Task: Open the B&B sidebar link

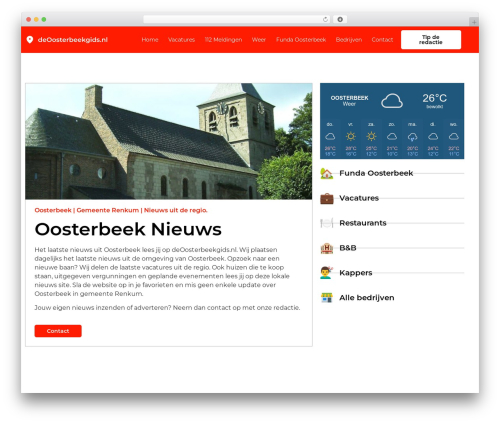Action: click(348, 248)
